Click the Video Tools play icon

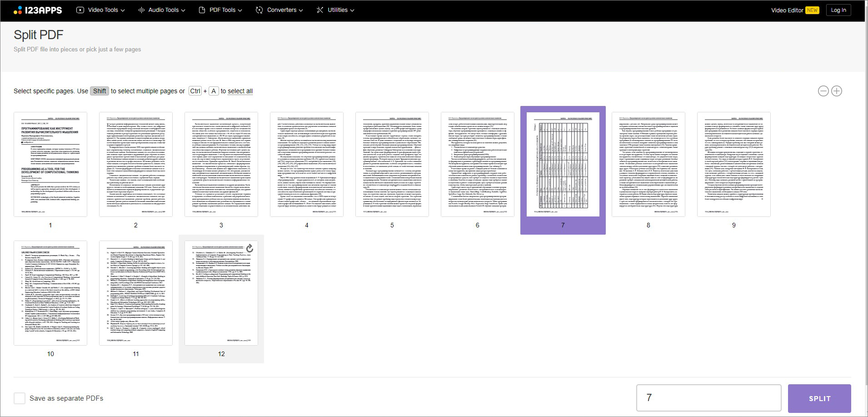tap(80, 10)
